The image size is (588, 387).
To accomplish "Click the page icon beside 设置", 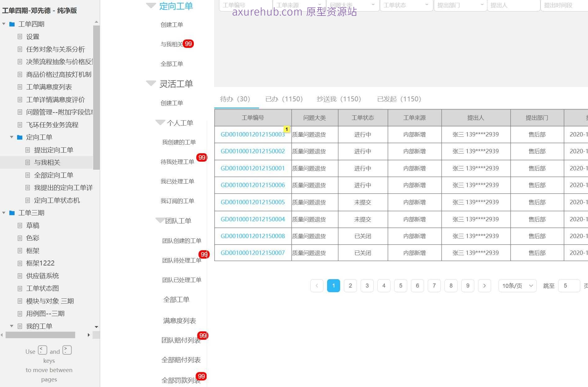I will tap(20, 37).
